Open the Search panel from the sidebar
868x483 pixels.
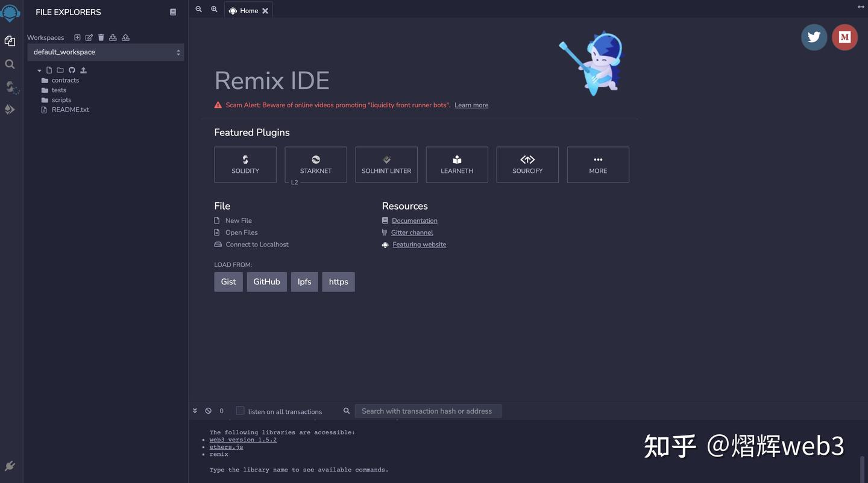point(10,64)
